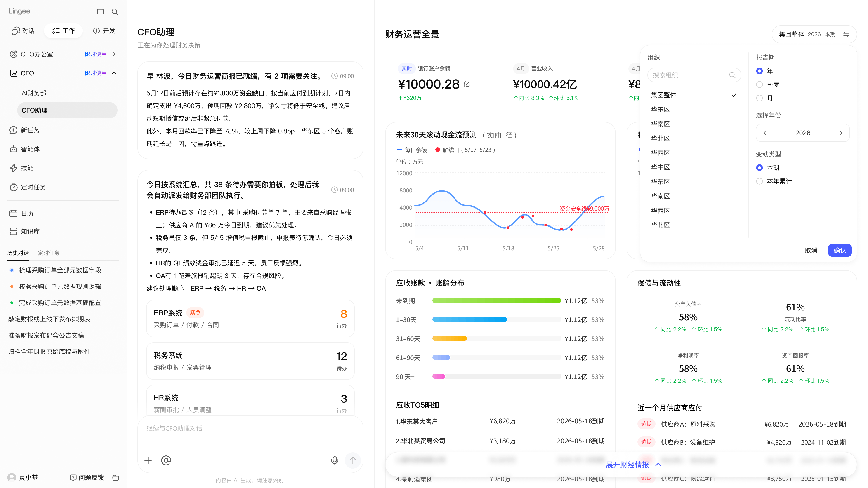
Task: Click the CEO办公室 target icon
Action: click(13, 54)
